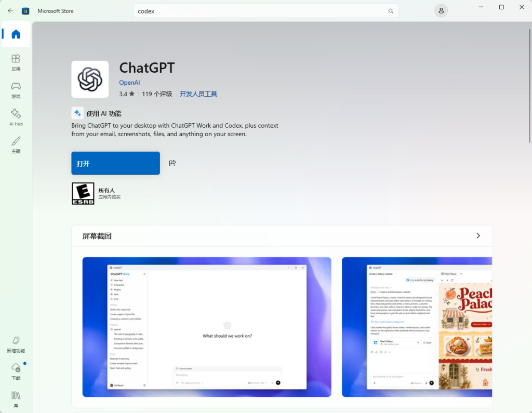The width and height of the screenshot is (532, 413).
Task: Click the 3.4 star rating
Action: [127, 94]
